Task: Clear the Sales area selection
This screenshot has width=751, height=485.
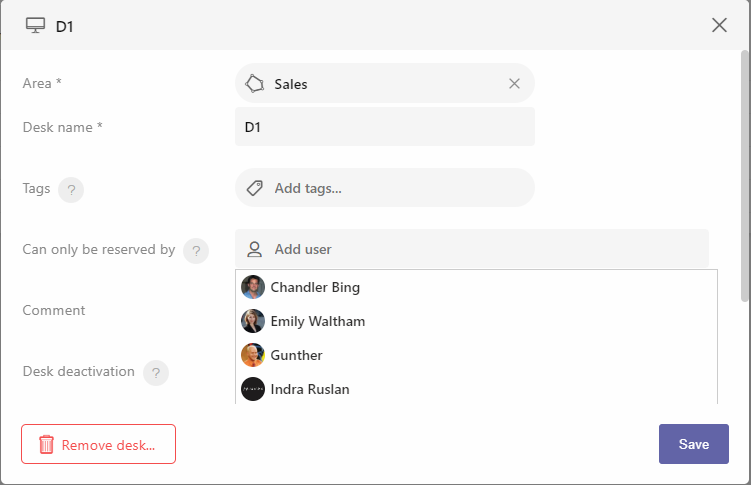Action: coord(514,84)
